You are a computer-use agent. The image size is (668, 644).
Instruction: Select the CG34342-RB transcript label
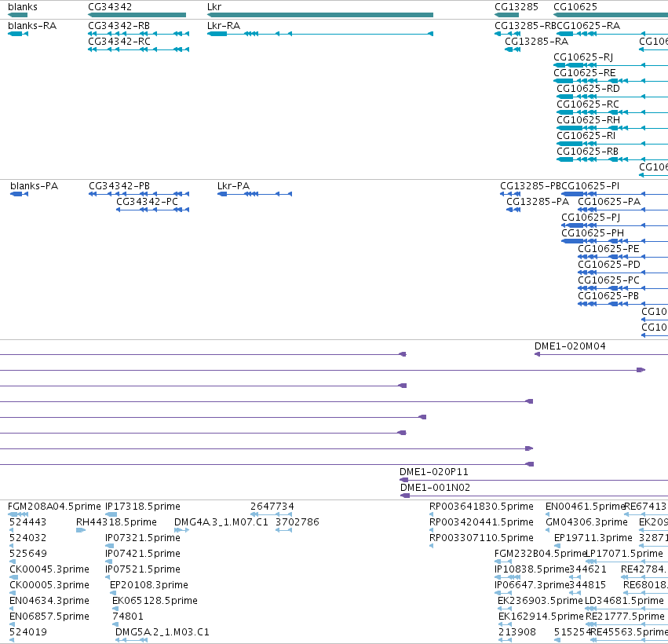pyautogui.click(x=119, y=26)
